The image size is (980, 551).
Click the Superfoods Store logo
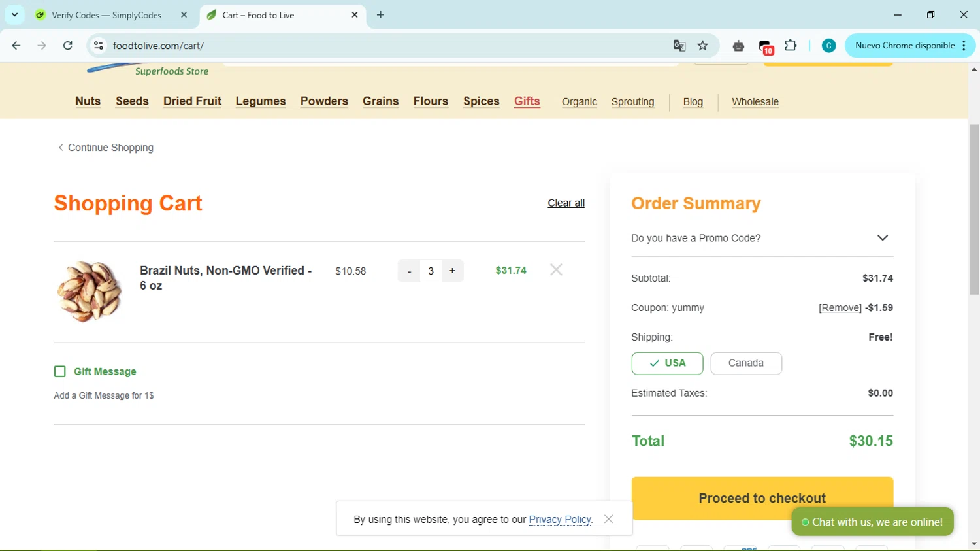149,69
